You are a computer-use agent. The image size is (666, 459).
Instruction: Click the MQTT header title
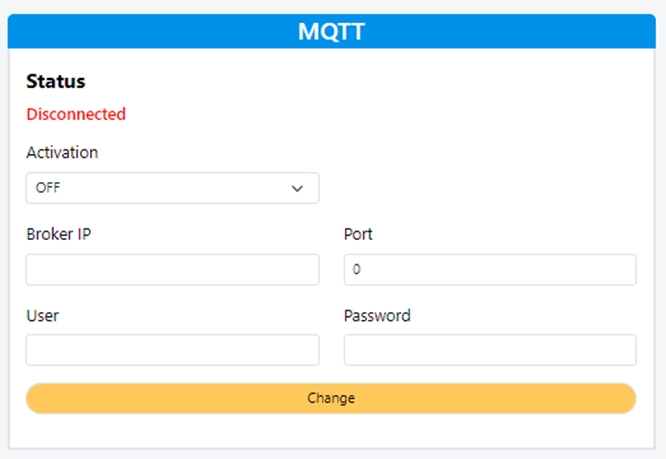coord(331,32)
